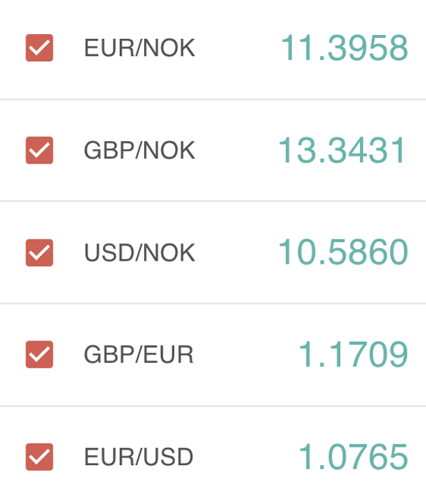The image size is (426, 504).
Task: Open the USD/NOK pair label
Action: click(x=139, y=253)
